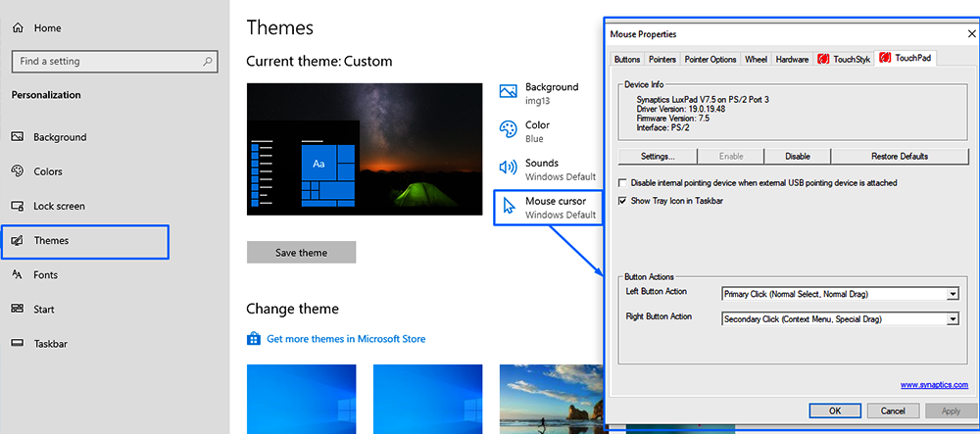Screen dimensions: 980x434
Task: Switch to the Wheel tab
Action: (x=756, y=60)
